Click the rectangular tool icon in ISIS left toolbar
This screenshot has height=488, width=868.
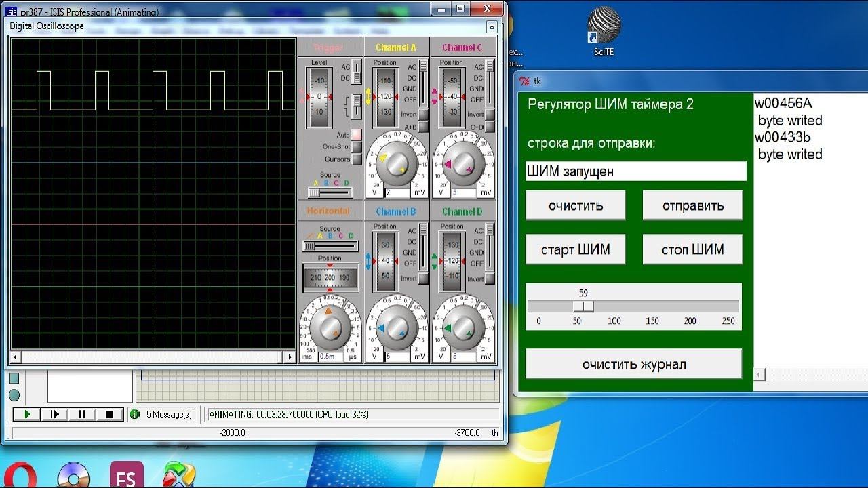point(14,378)
